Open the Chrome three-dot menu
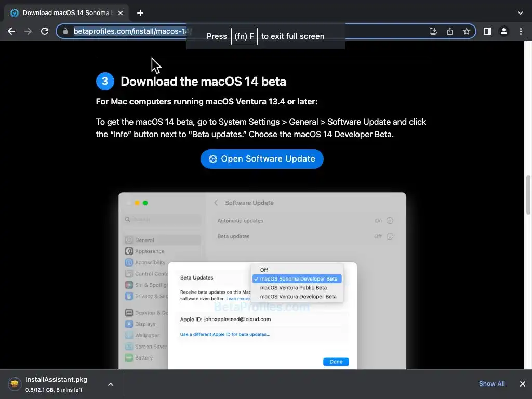The image size is (532, 399). [521, 31]
